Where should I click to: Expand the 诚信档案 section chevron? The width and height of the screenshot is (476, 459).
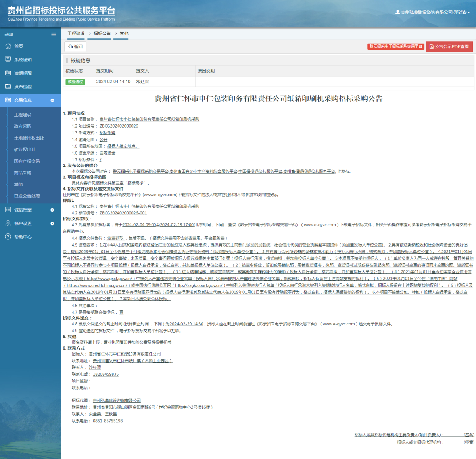[52, 209]
